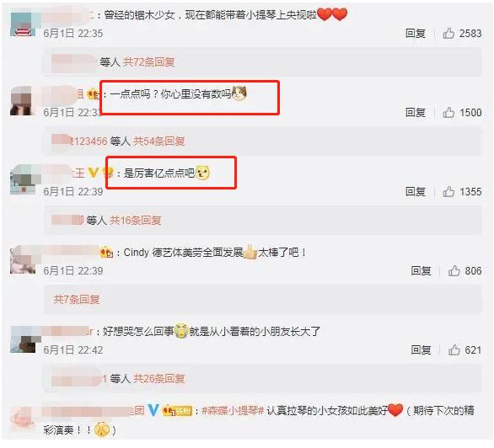Like the comment with 621 likes
This screenshot has width=494, height=448.
pos(454,349)
